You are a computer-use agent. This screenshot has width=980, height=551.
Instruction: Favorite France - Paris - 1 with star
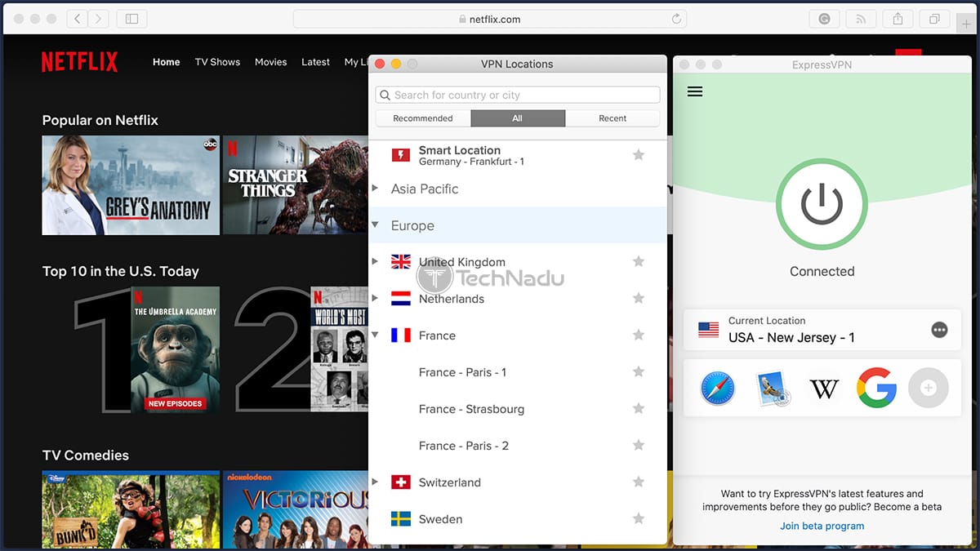[x=639, y=372]
